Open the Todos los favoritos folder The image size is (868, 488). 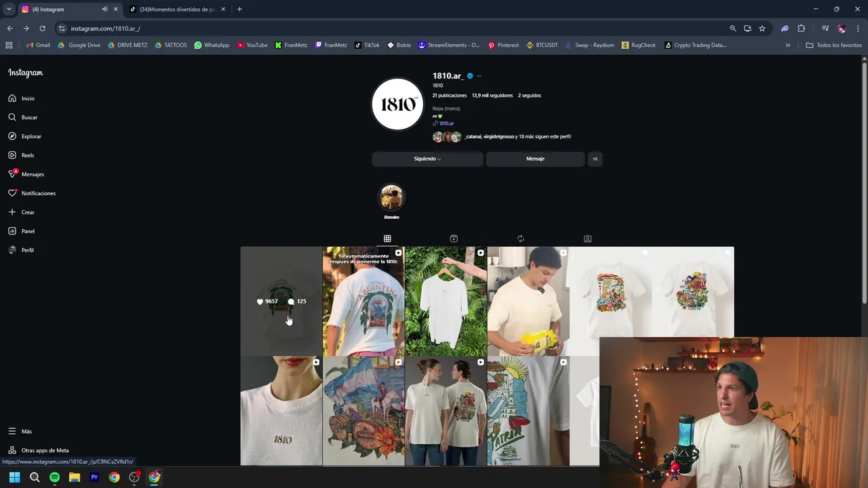pyautogui.click(x=833, y=45)
